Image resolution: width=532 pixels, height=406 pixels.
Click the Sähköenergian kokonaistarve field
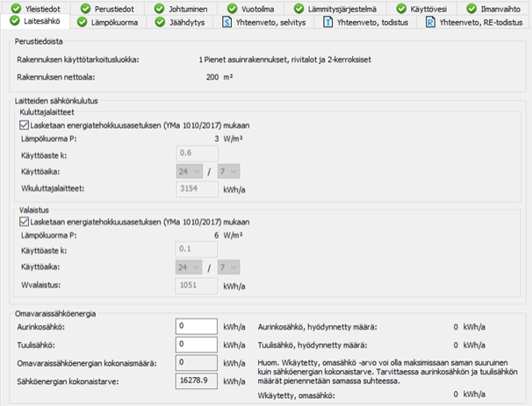(197, 381)
